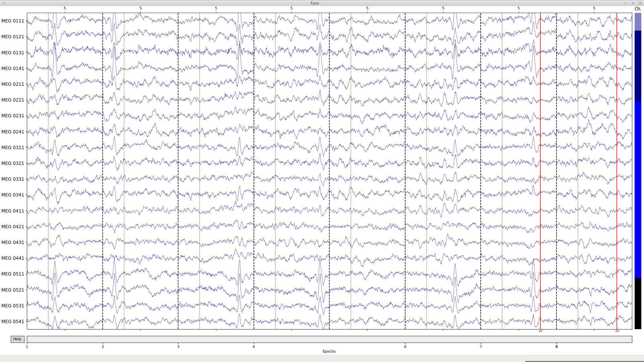Screen dimensions: 644x362
Task: Click black section of channel scrollbar
Action: [x=638, y=303]
